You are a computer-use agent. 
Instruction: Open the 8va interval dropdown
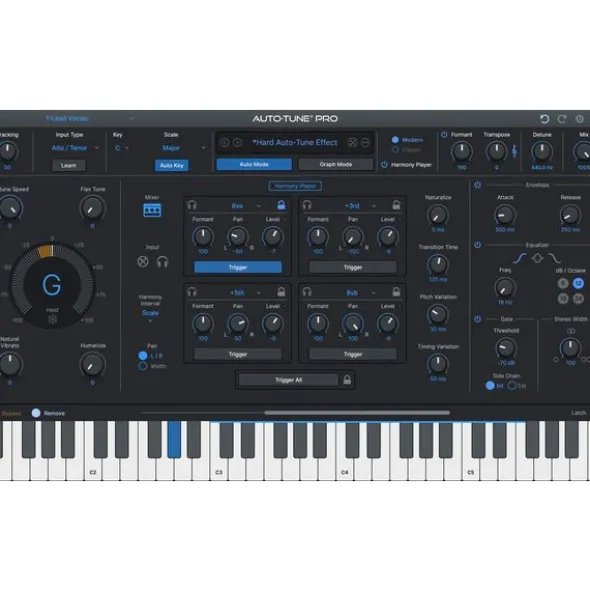(x=246, y=206)
